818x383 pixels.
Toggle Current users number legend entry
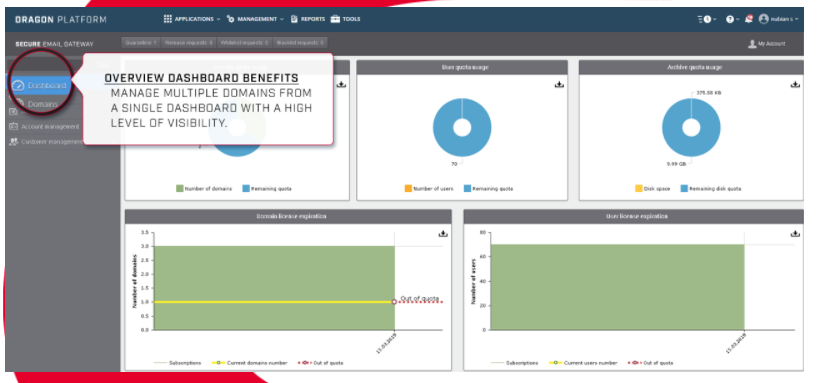pyautogui.click(x=583, y=363)
